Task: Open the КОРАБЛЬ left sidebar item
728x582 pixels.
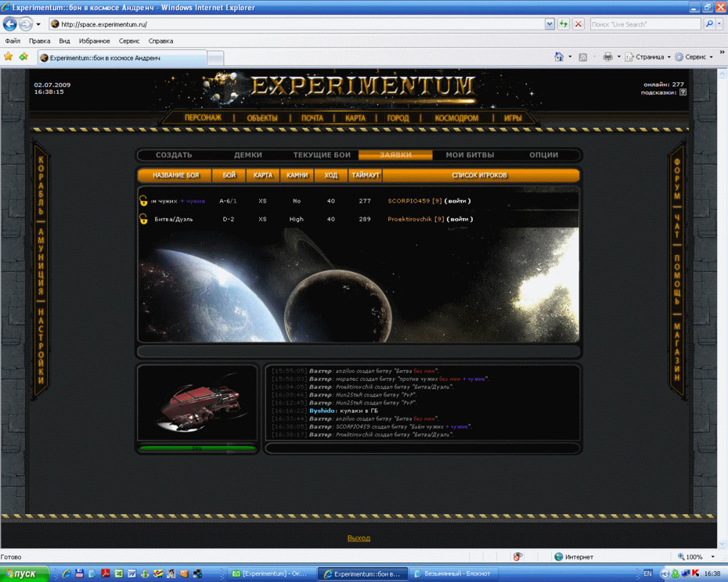Action: coord(41,186)
